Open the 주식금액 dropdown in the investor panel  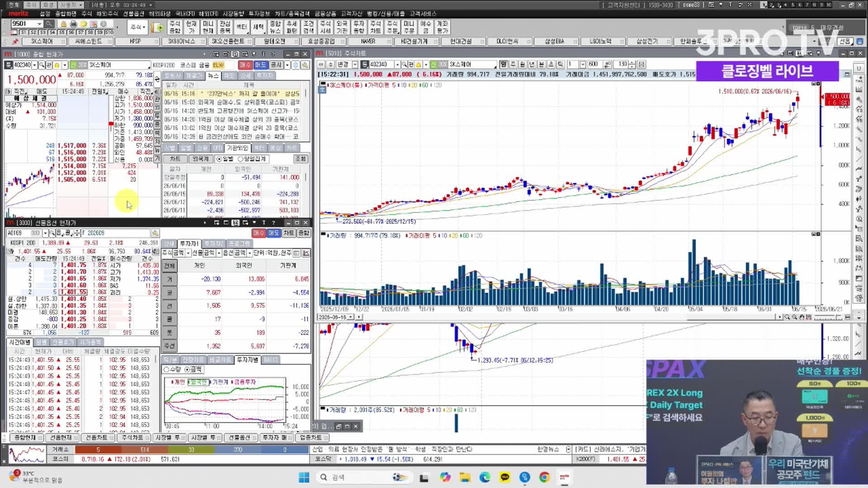188,253
